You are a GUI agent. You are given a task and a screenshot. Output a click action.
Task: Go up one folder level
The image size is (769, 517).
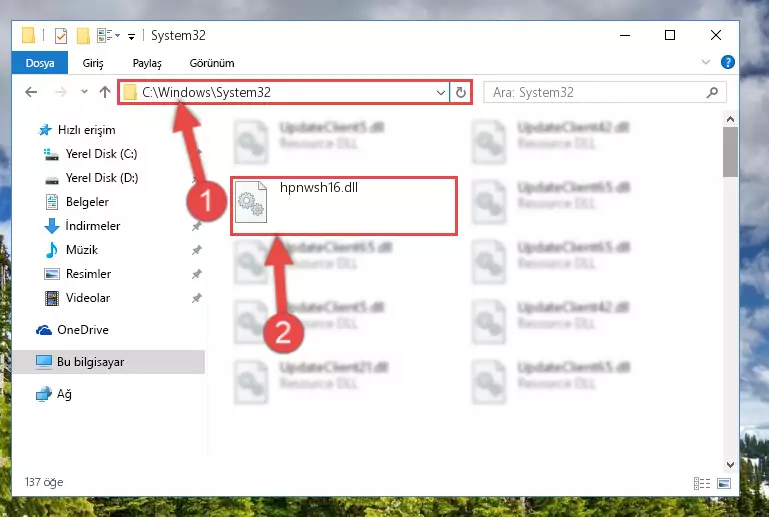(104, 92)
